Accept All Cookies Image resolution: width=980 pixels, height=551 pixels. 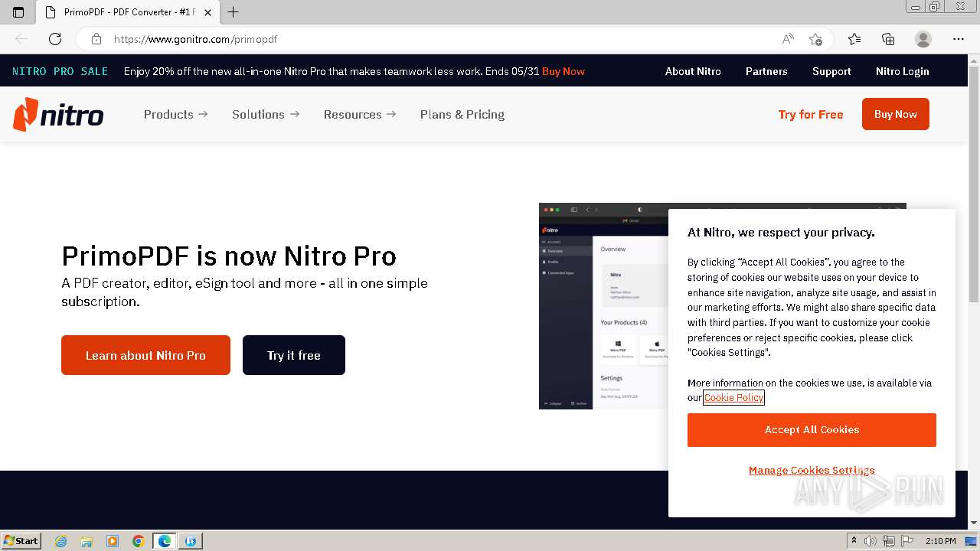812,429
